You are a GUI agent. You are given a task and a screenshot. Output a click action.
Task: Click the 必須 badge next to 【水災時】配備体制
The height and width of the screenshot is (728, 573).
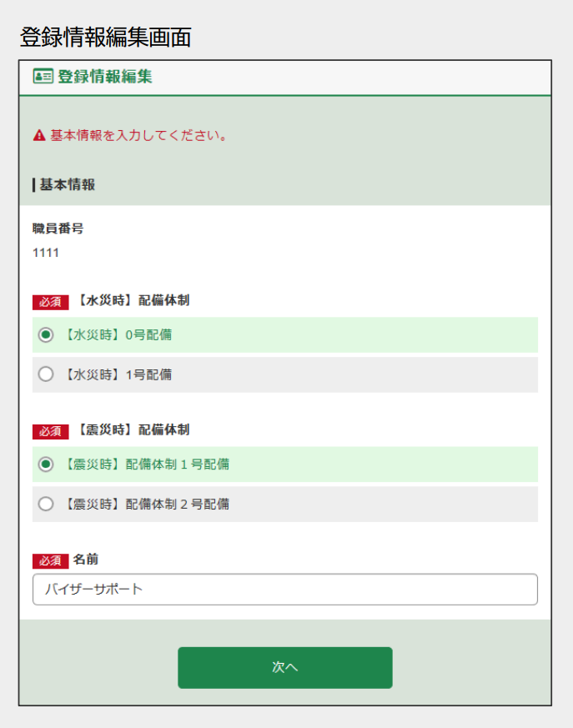click(50, 302)
